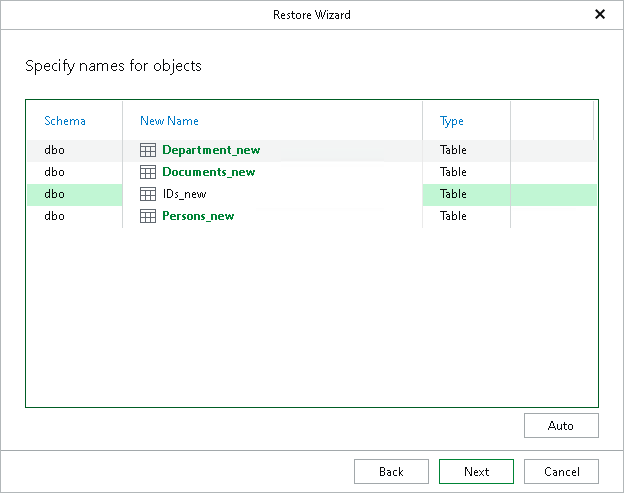Click the Persons_new table icon
Viewport: 624px width, 493px height.
click(x=147, y=216)
